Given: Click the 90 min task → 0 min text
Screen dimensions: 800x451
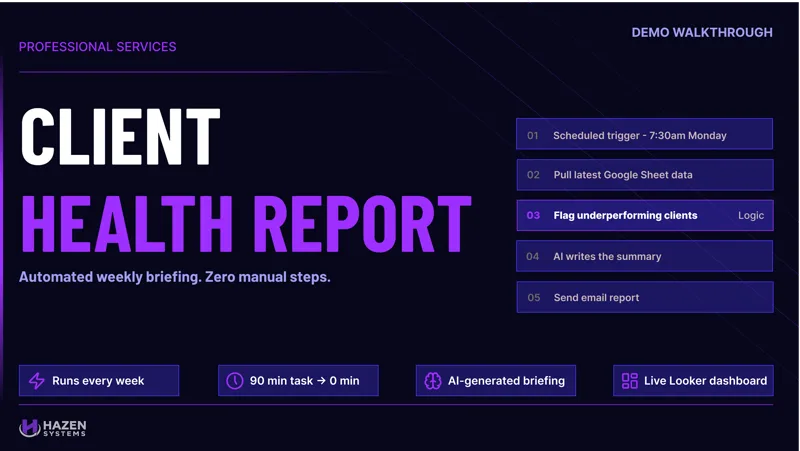Looking at the screenshot, I should pyautogui.click(x=305, y=381).
